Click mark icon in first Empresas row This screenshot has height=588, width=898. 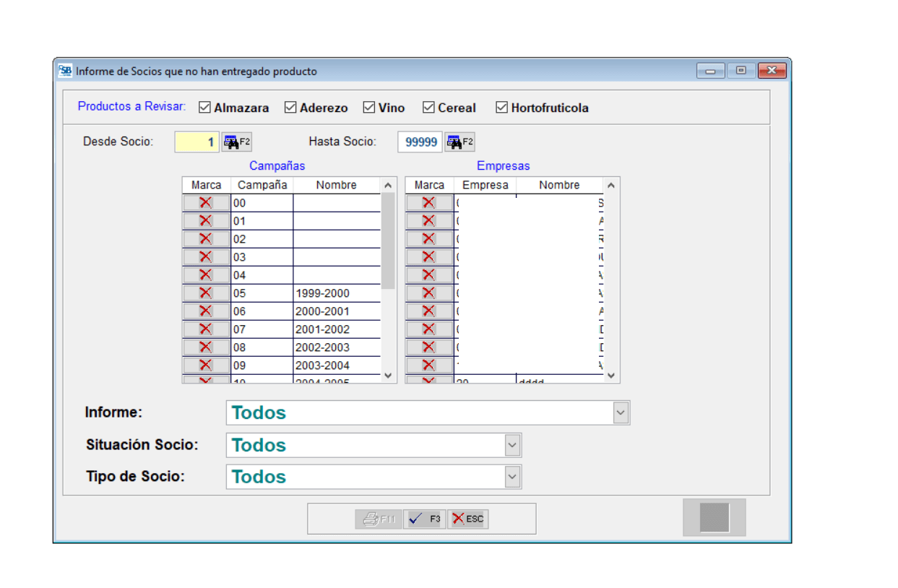(x=429, y=203)
